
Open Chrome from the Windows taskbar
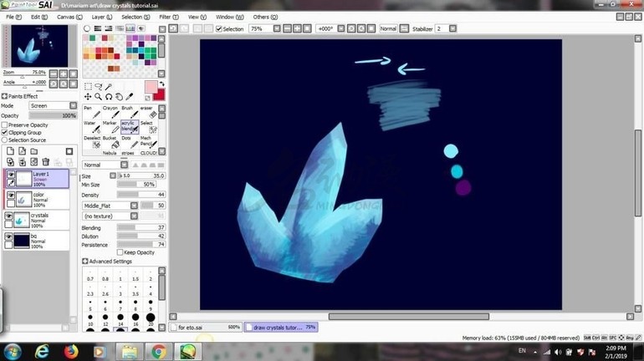coord(159,351)
